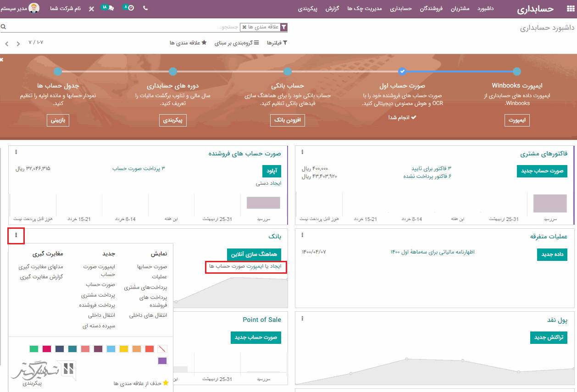This screenshot has height=392, width=577.
Task: Open the گزارش menu in top bar
Action: click(332, 9)
